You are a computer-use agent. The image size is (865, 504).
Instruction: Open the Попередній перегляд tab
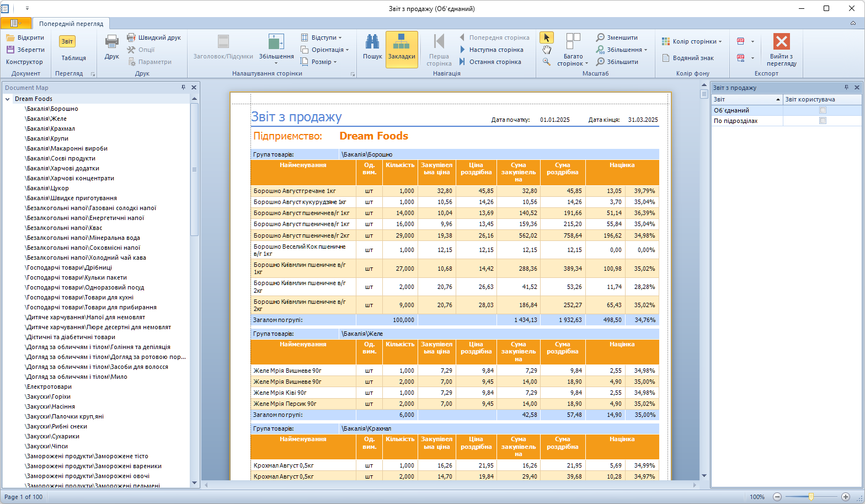click(x=71, y=24)
